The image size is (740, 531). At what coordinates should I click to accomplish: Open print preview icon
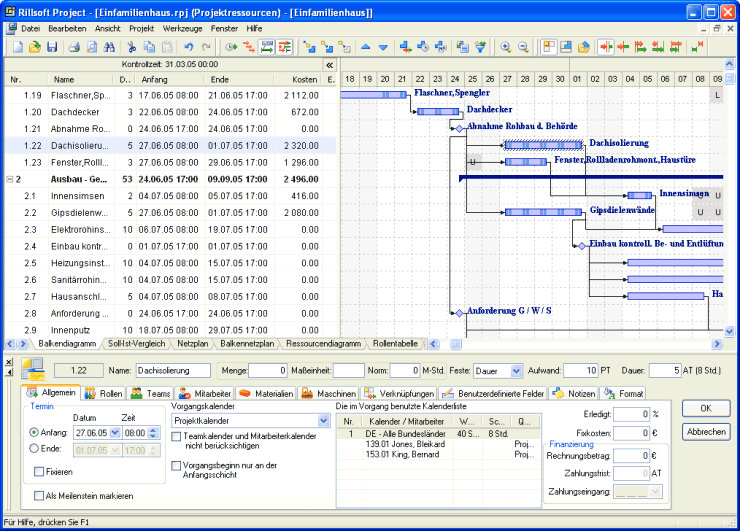coord(92,47)
